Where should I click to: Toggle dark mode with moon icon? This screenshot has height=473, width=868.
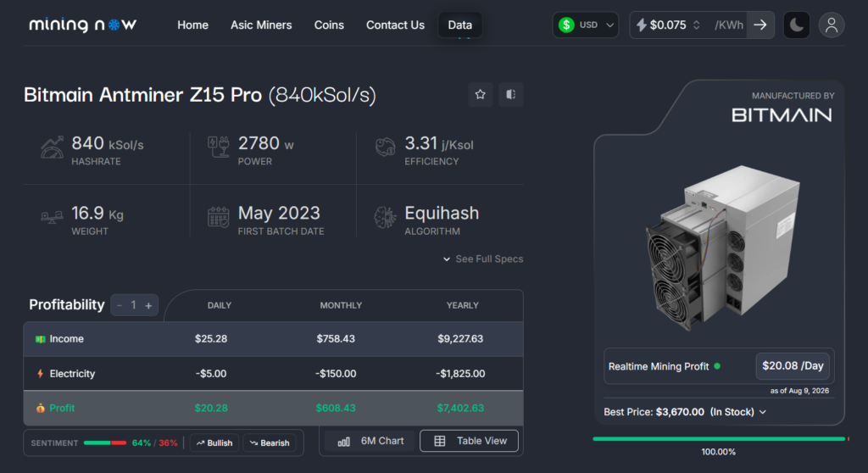point(797,25)
